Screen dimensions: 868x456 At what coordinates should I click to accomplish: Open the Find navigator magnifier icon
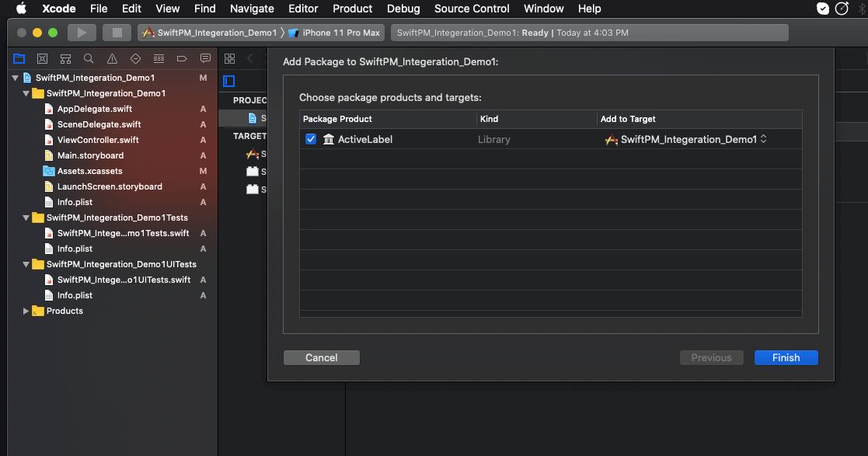coord(89,59)
